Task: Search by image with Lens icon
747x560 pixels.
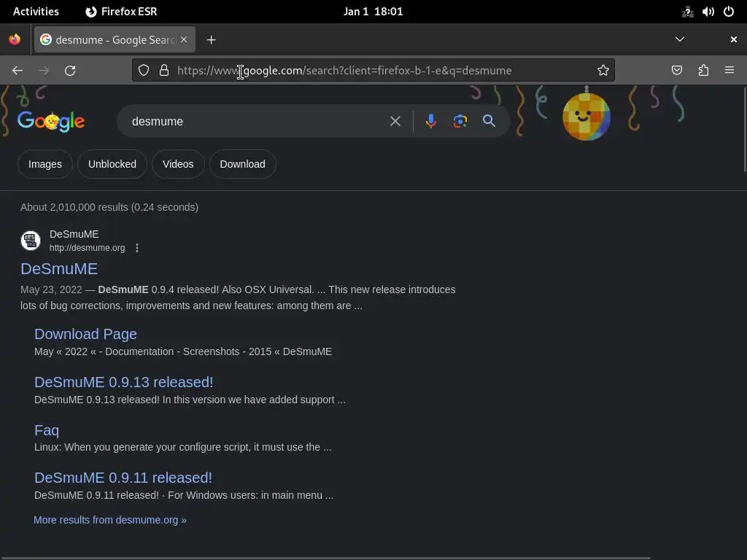Action: [x=460, y=122]
